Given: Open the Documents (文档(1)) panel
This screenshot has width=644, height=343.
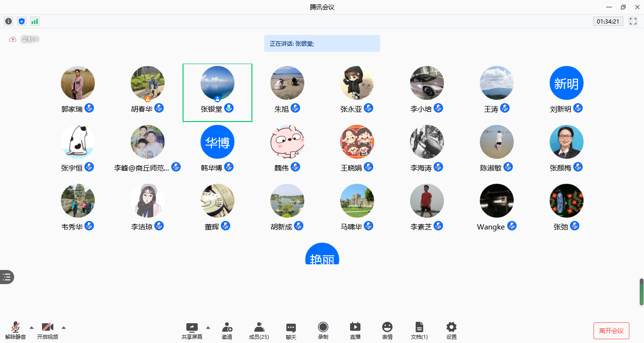Looking at the screenshot, I should tap(419, 331).
